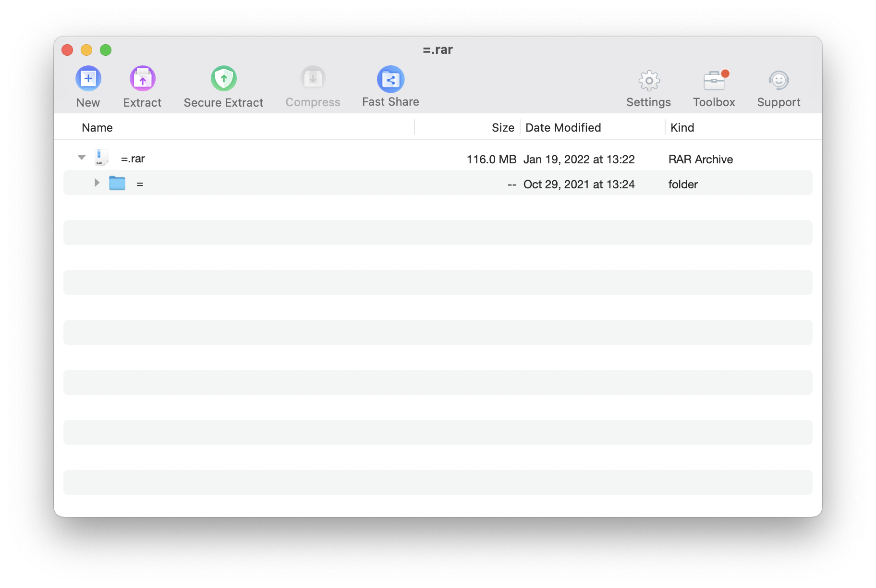Sort by the Size column header
This screenshot has height=588, width=876.
pyautogui.click(x=502, y=127)
